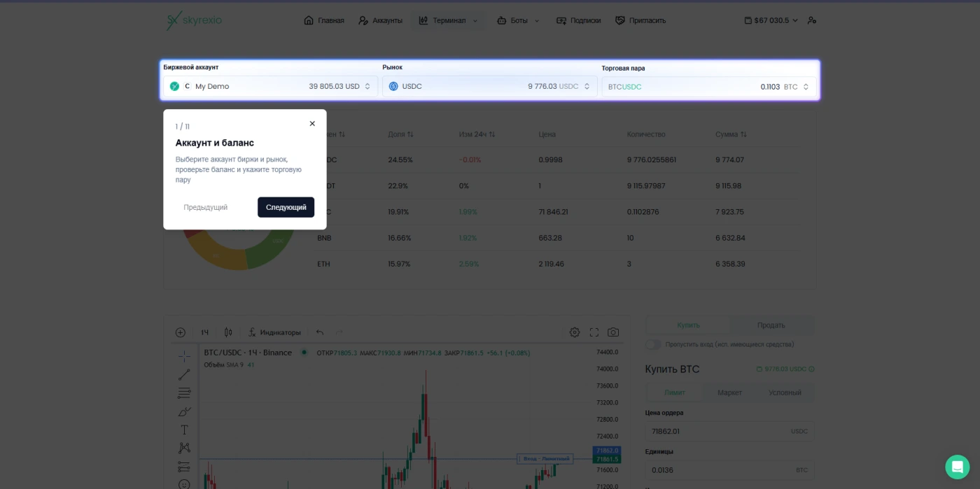Select the chart patterns tool
Viewport: 980px width, 489px height.
click(x=184, y=448)
